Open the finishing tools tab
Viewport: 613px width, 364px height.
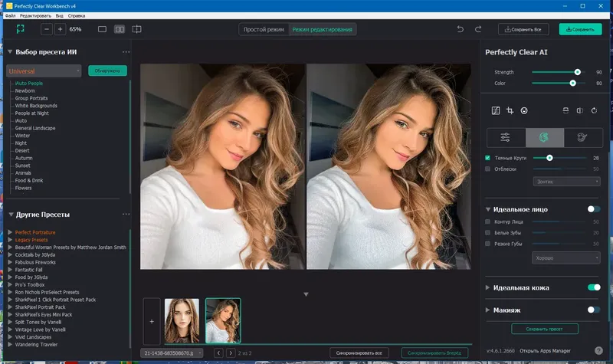(582, 137)
